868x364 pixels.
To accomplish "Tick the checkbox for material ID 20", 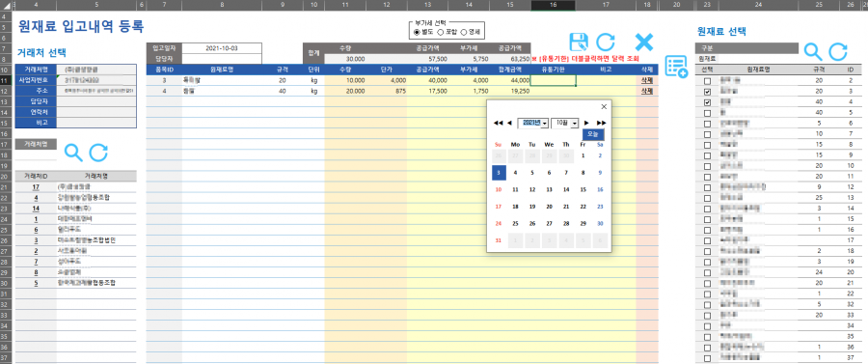I will pos(707,272).
